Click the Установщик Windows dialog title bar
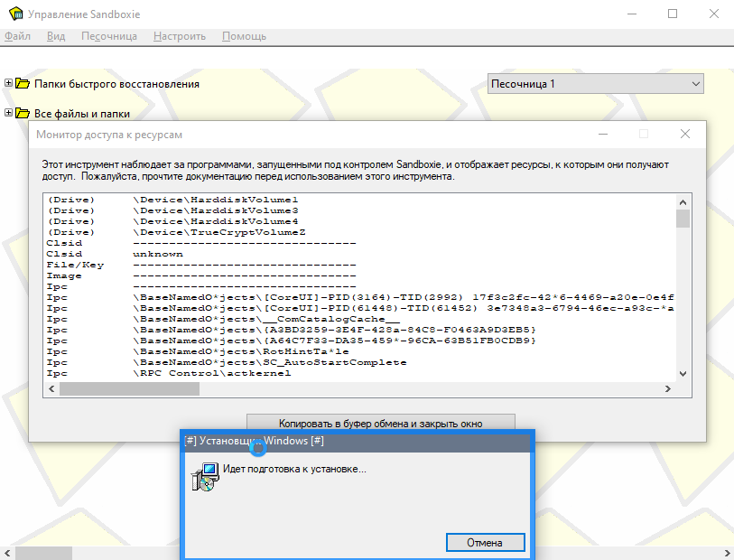Screen dimensions: 734x560 [358, 441]
